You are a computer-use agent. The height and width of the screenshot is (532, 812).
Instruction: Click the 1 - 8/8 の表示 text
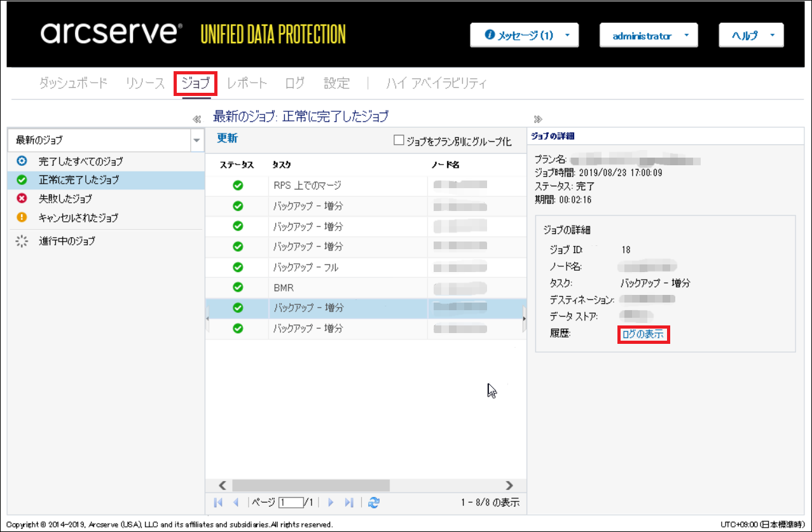tap(490, 503)
